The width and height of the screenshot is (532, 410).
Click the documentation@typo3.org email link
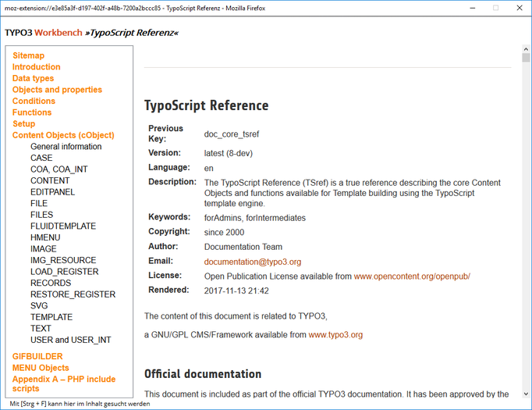coord(252,262)
